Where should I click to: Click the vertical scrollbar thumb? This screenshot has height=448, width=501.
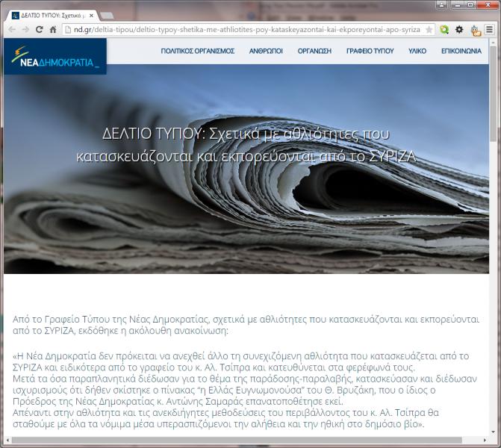pyautogui.click(x=493, y=93)
